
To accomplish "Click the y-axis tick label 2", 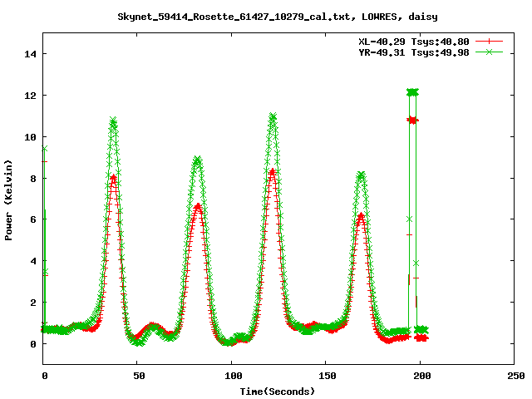I will pyautogui.click(x=32, y=303).
